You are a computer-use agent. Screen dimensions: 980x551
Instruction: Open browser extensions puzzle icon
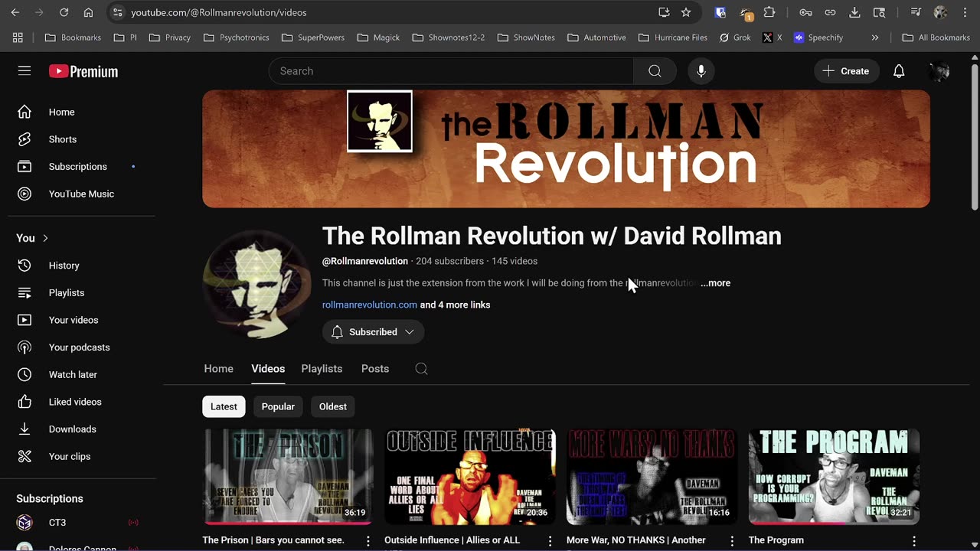point(769,12)
